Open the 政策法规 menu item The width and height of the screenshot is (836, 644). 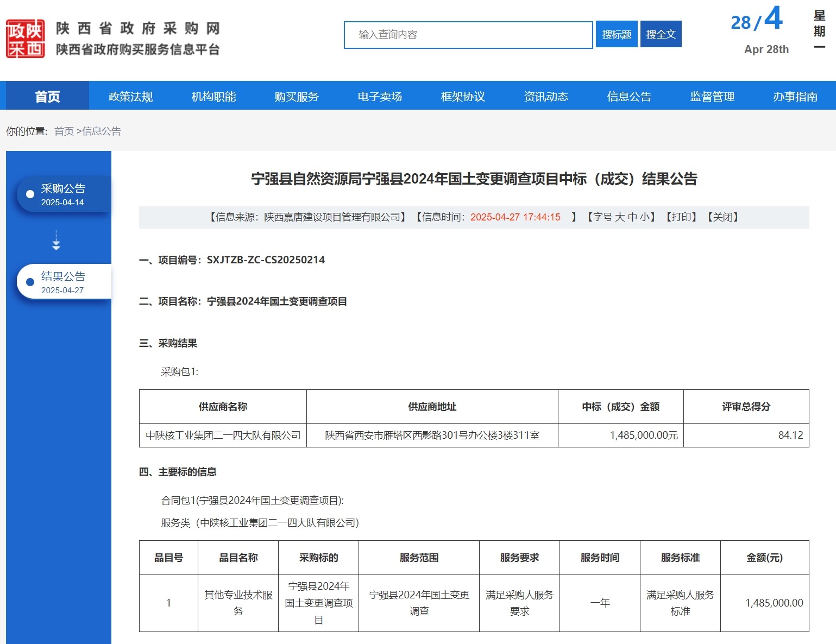click(x=130, y=97)
